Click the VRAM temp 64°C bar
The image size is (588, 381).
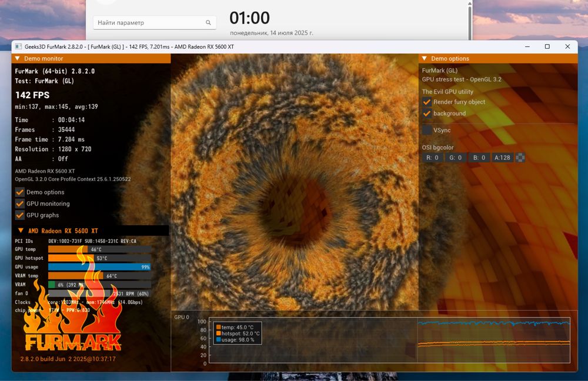99,276
